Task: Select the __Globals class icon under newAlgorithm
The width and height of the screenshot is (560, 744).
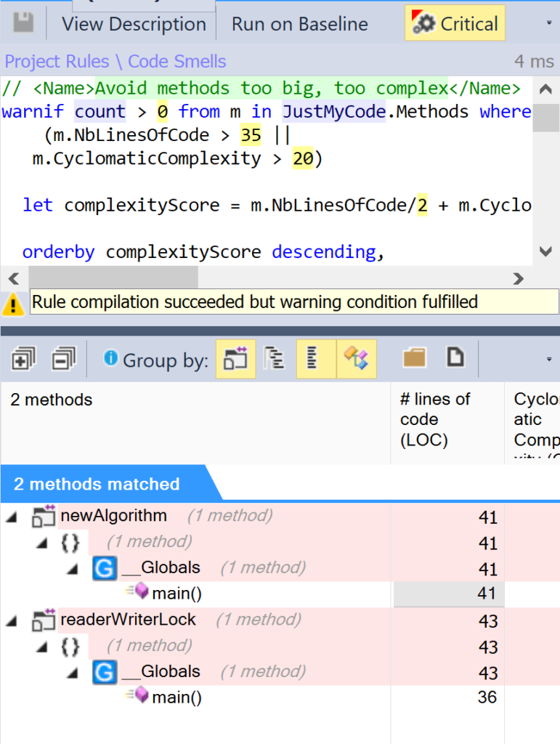Action: [x=105, y=568]
